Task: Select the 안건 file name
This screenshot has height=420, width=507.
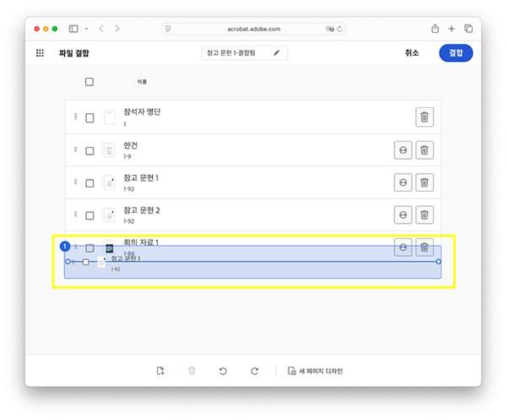Action: 130,145
